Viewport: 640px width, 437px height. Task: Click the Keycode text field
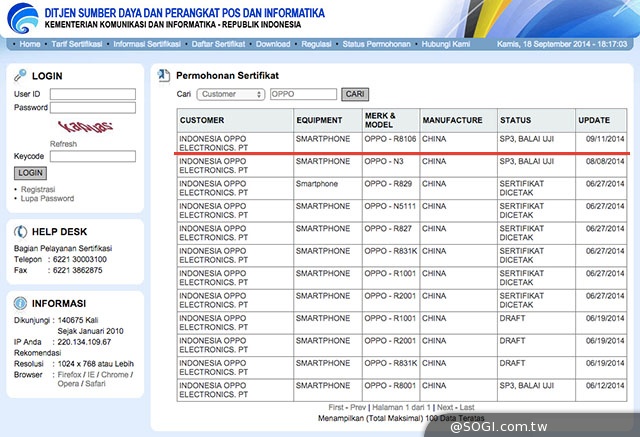click(92, 157)
